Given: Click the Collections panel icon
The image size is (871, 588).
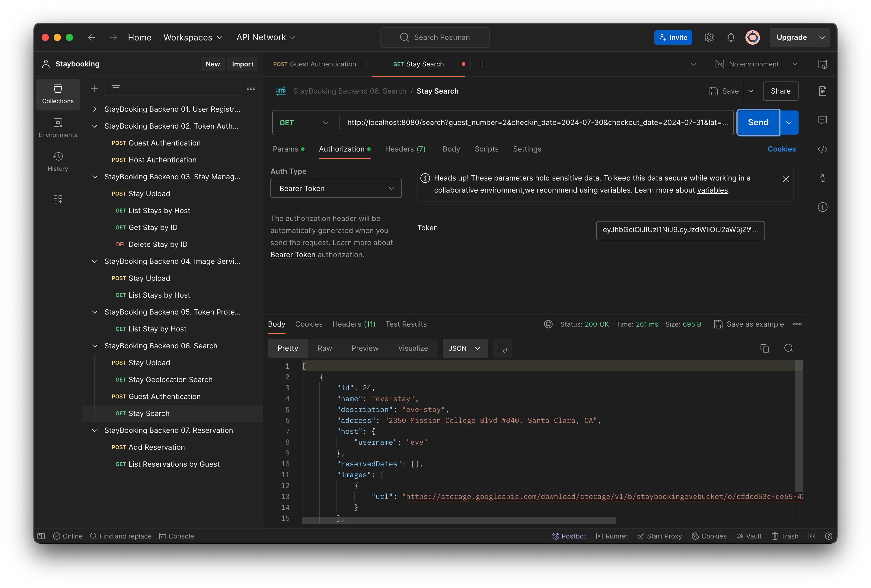Looking at the screenshot, I should click(x=58, y=94).
